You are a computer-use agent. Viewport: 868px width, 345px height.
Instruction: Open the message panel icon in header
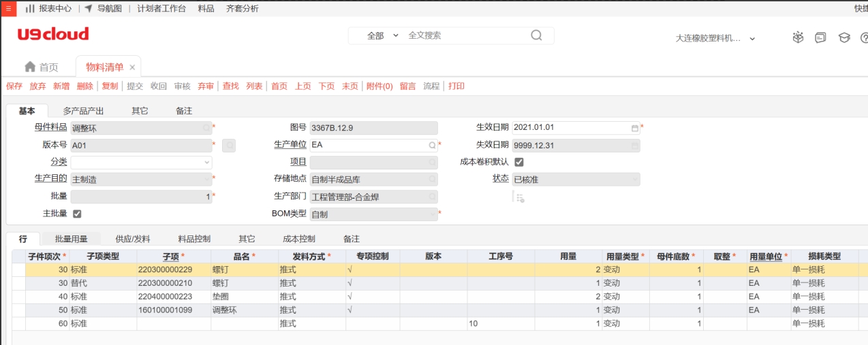tap(820, 38)
